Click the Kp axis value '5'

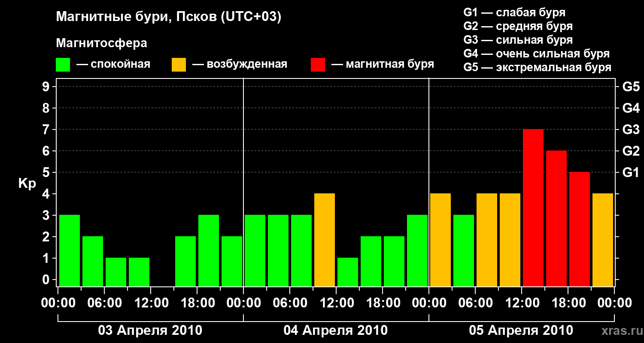click(x=47, y=172)
